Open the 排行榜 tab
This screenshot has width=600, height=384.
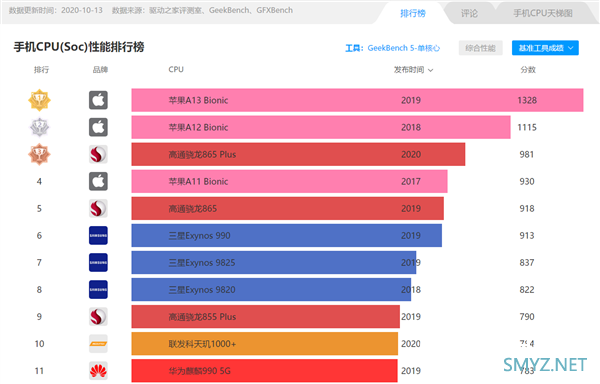click(412, 13)
